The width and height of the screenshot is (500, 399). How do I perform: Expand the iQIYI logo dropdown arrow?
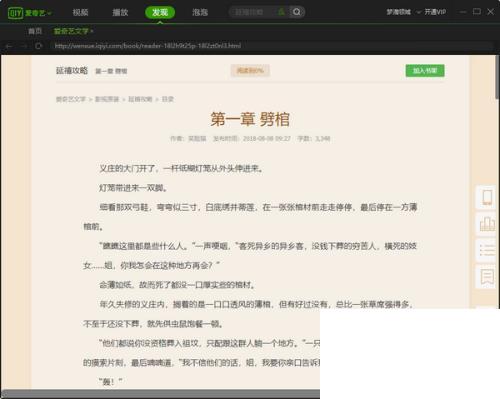(50, 13)
